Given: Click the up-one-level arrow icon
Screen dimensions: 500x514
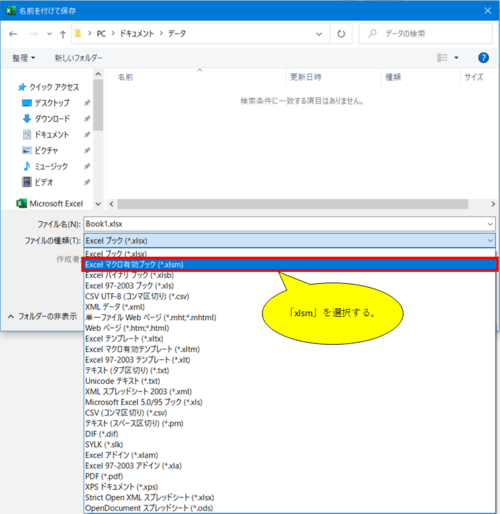Looking at the screenshot, I should (63, 34).
